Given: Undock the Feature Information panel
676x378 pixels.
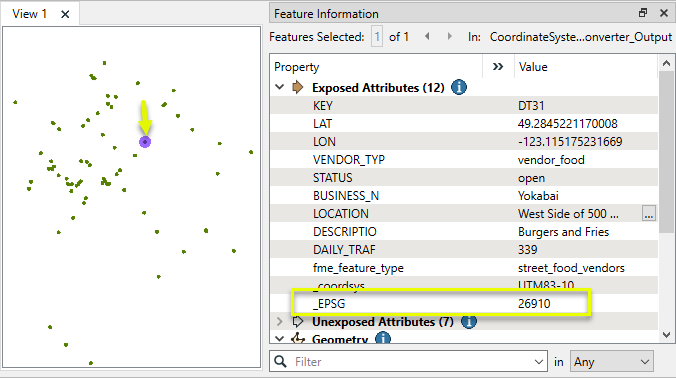Looking at the screenshot, I should click(x=643, y=13).
